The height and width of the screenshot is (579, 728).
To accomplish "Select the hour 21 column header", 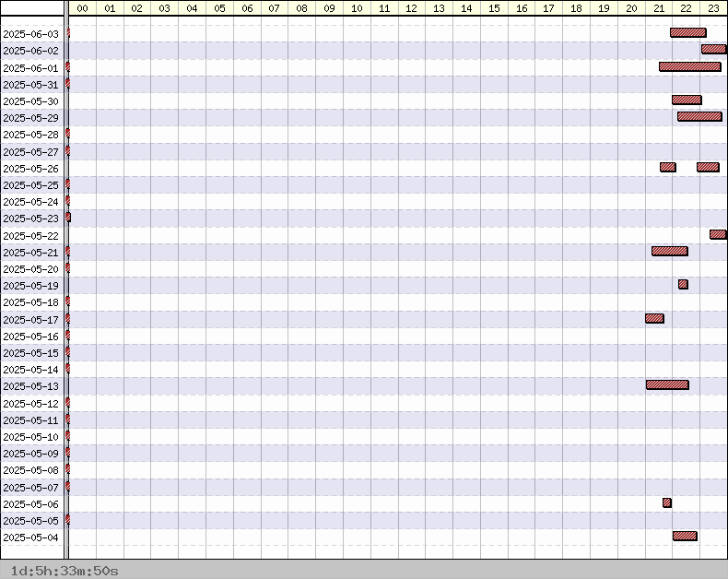I will 659,8.
